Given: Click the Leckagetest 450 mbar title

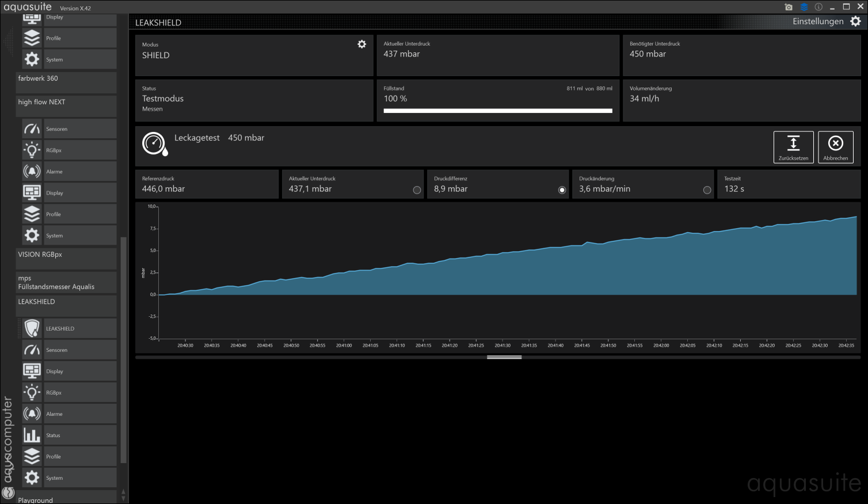Looking at the screenshot, I should click(x=219, y=138).
